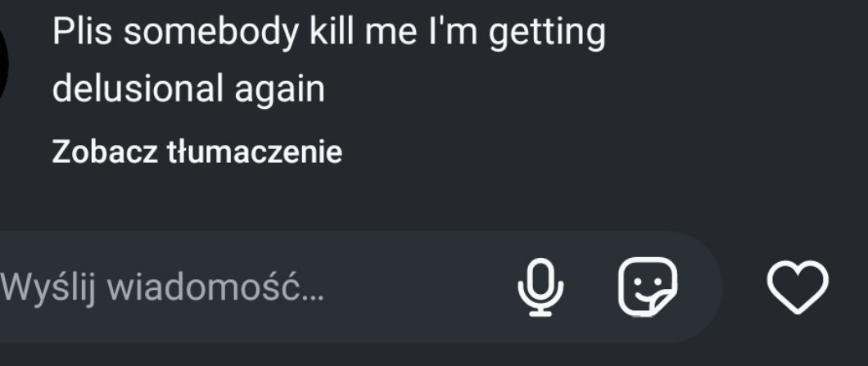Open the sender's profile avatar
Image resolution: width=868 pixels, height=366 pixels.
(4, 62)
